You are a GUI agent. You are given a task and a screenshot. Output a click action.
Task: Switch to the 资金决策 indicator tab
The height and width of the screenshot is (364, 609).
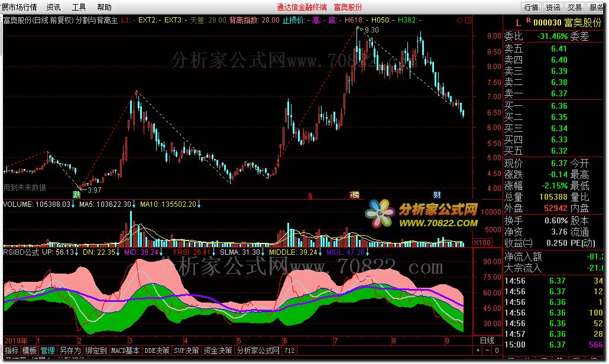click(218, 350)
